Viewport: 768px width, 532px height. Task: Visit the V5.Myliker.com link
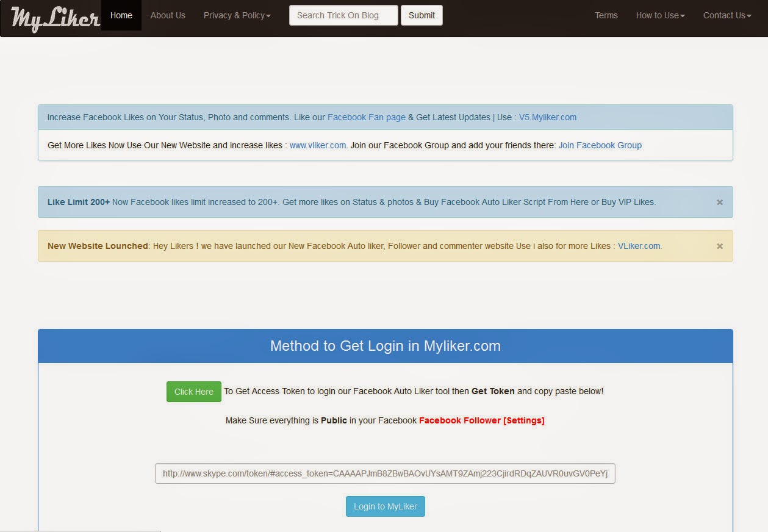click(x=548, y=117)
